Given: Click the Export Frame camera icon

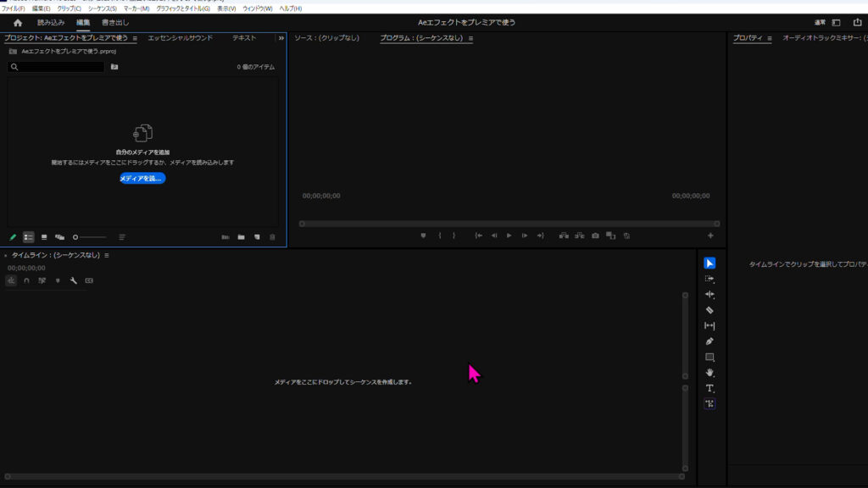Looking at the screenshot, I should [x=595, y=236].
